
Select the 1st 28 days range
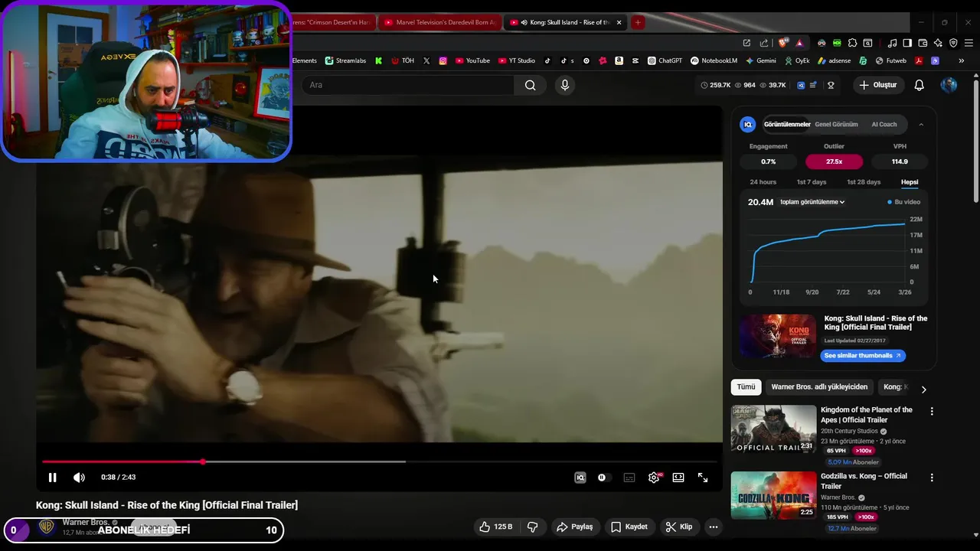(864, 182)
